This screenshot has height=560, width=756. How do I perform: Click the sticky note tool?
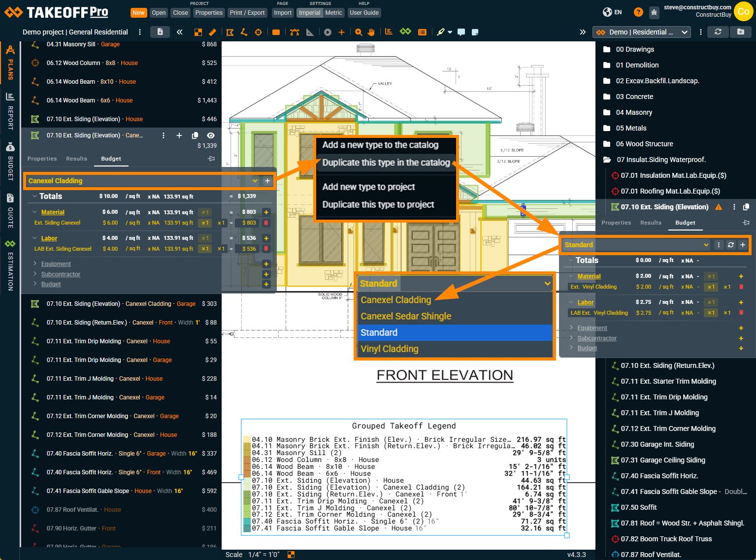(x=475, y=32)
